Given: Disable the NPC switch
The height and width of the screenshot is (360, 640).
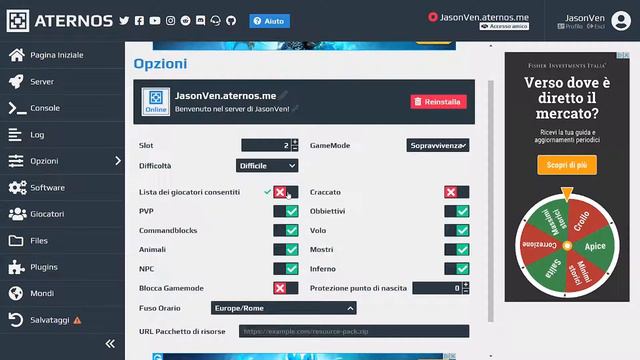Looking at the screenshot, I should pyautogui.click(x=285, y=269).
